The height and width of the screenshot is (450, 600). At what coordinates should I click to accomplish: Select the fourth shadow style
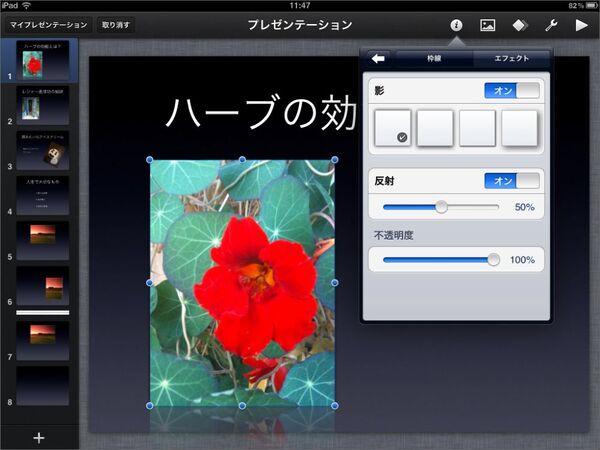(x=520, y=128)
